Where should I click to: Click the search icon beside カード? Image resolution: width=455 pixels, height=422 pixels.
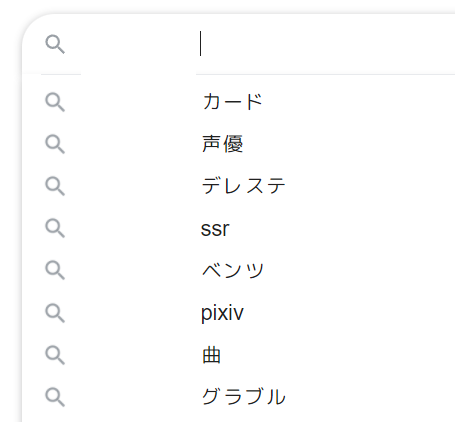point(55,102)
